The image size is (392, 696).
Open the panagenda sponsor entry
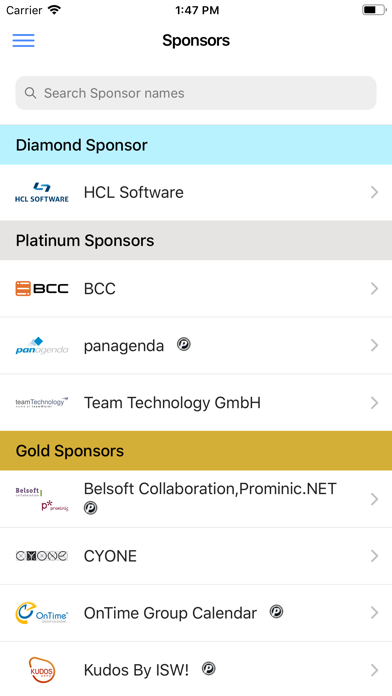(x=196, y=345)
